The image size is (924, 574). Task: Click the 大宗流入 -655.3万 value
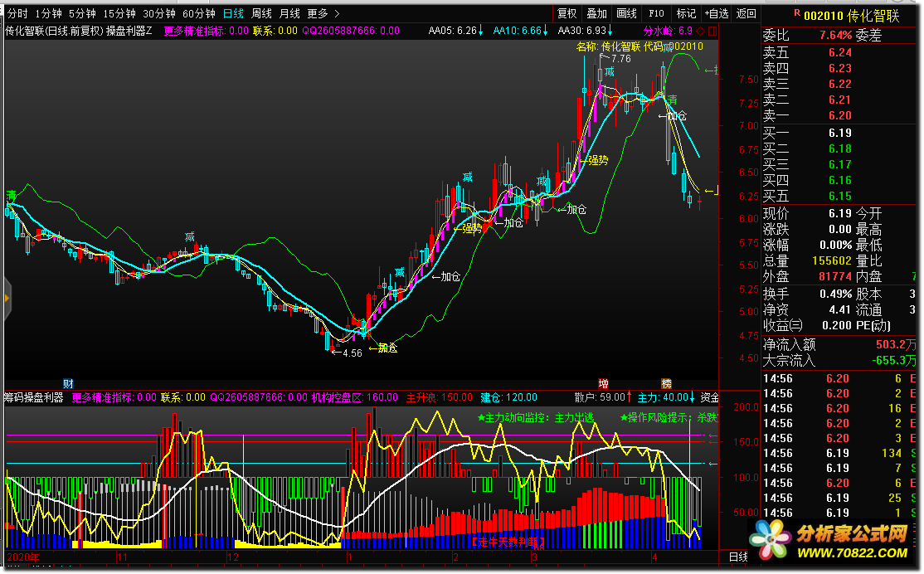click(894, 360)
